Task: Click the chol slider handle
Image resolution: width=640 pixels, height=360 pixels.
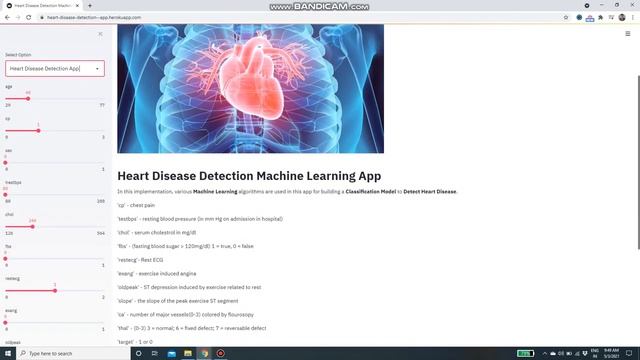Action: click(33, 227)
